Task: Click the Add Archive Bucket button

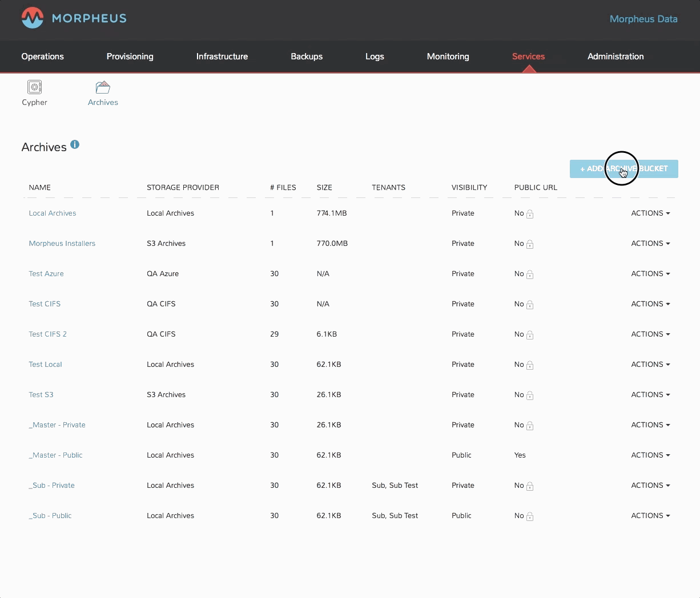Action: [x=623, y=169]
